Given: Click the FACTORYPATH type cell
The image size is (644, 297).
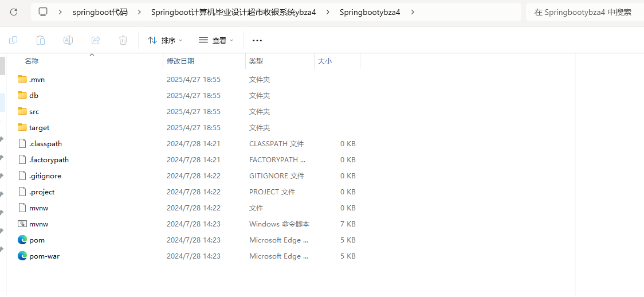Looking at the screenshot, I should tap(277, 160).
